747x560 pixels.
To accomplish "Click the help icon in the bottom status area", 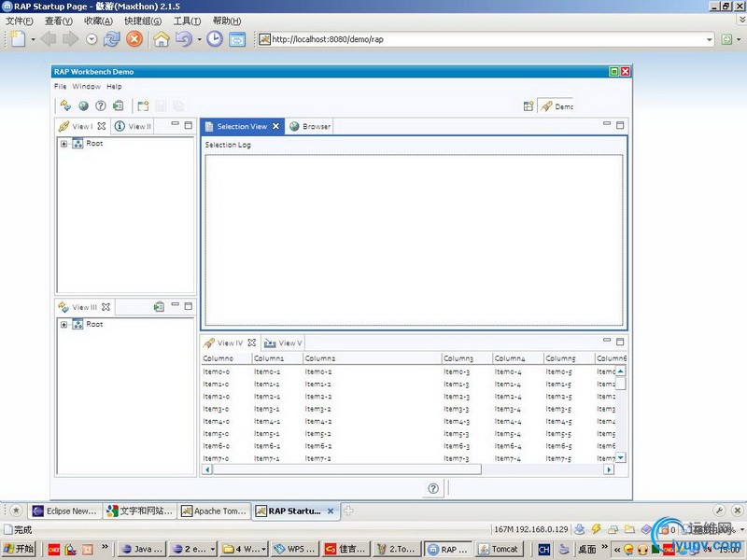I will (433, 488).
